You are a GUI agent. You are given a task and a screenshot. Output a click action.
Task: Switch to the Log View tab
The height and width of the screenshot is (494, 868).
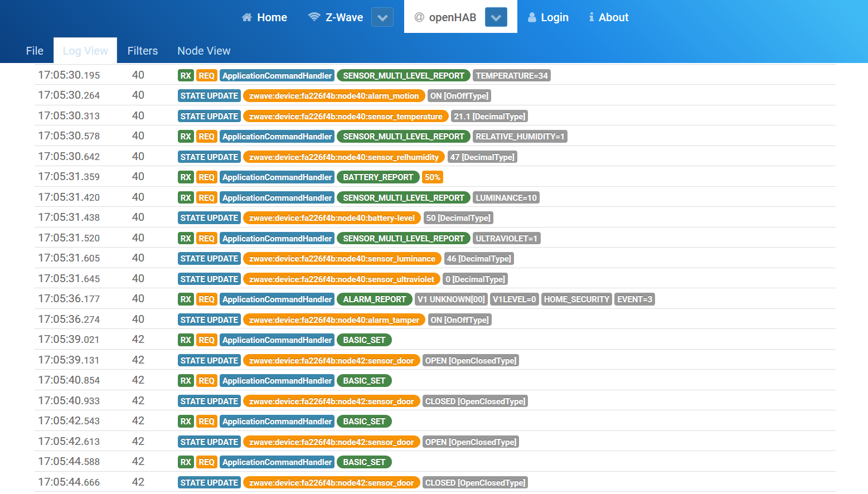tap(85, 51)
